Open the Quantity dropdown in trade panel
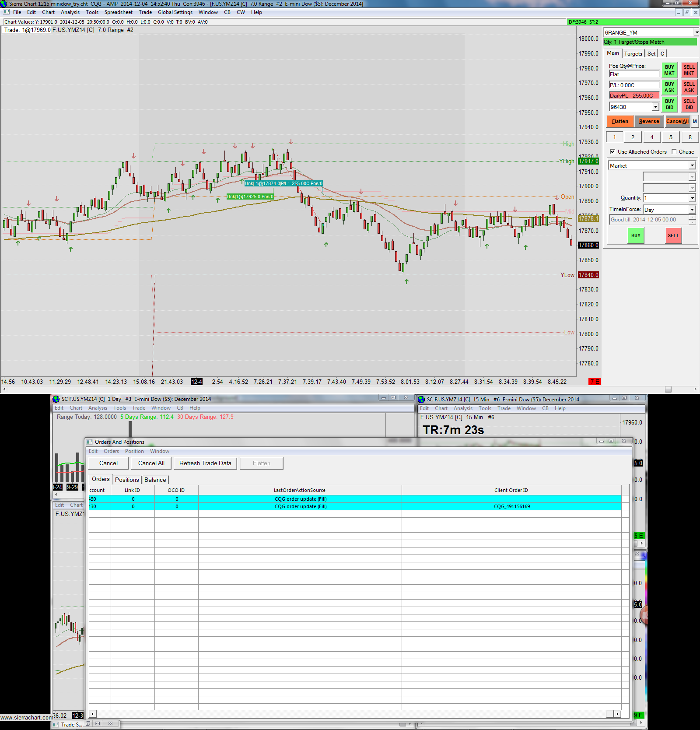 692,198
